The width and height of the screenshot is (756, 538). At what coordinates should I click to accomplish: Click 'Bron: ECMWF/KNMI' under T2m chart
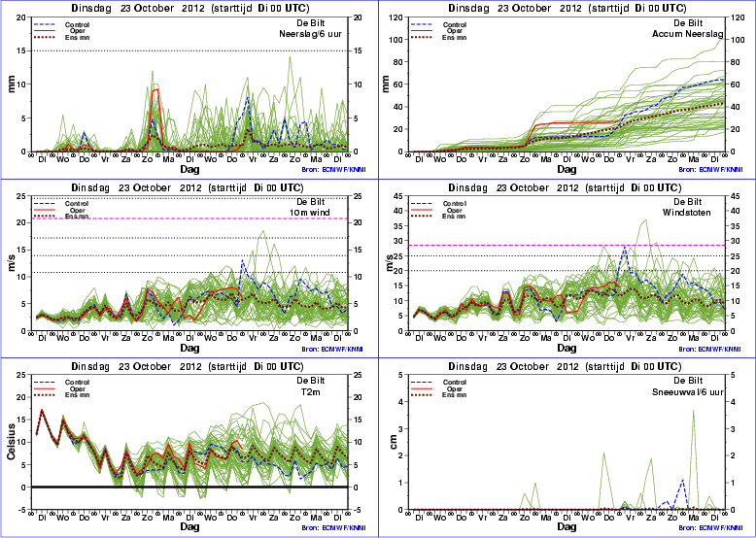332,528
